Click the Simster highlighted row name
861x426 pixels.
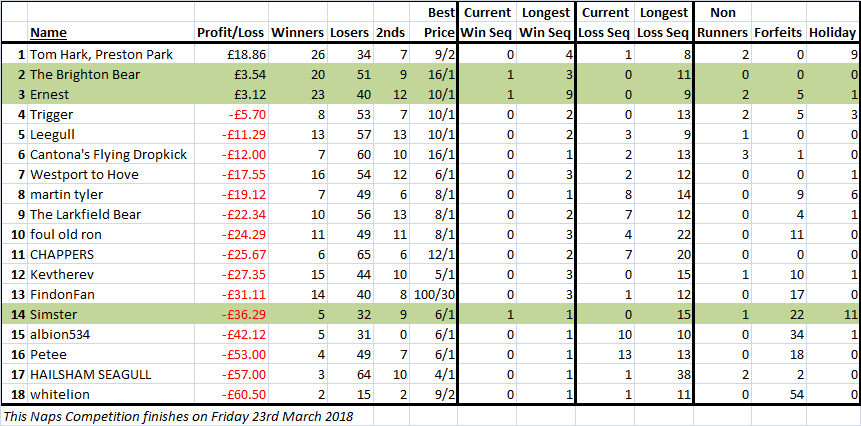pyautogui.click(x=53, y=315)
